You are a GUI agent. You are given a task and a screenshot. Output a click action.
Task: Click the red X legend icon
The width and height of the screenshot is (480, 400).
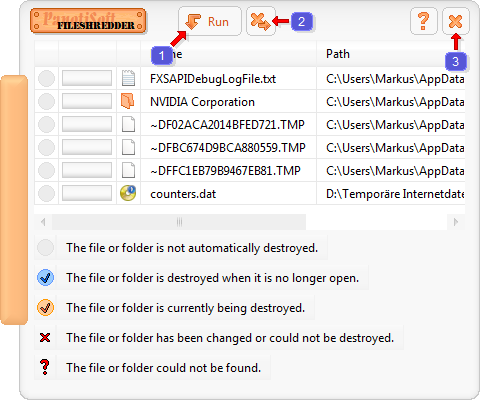pyautogui.click(x=45, y=337)
